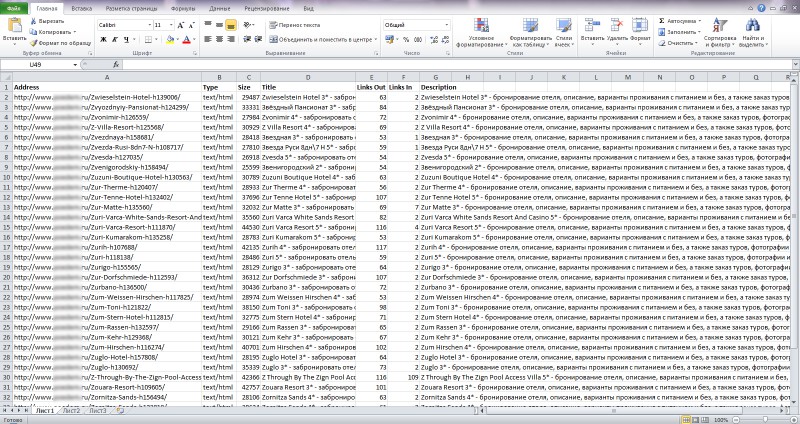The width and height of the screenshot is (800, 424).
Task: Open font name Calibri dropdown
Action: tap(149, 25)
